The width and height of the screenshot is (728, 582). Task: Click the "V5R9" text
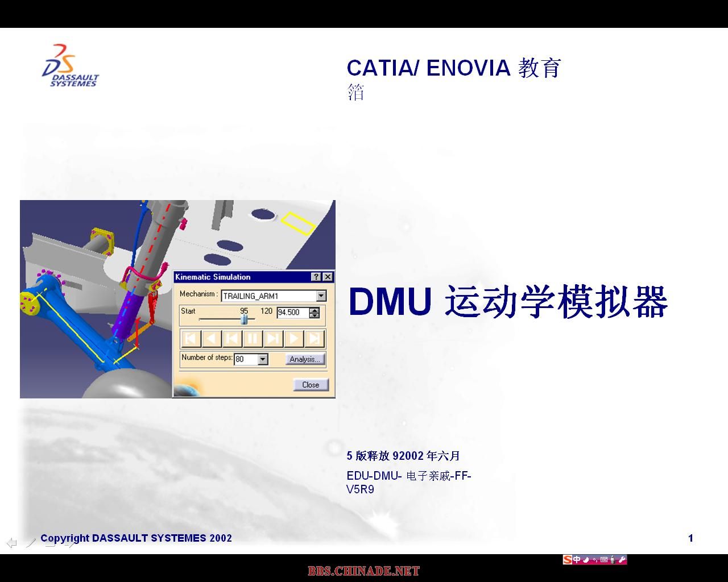(361, 489)
